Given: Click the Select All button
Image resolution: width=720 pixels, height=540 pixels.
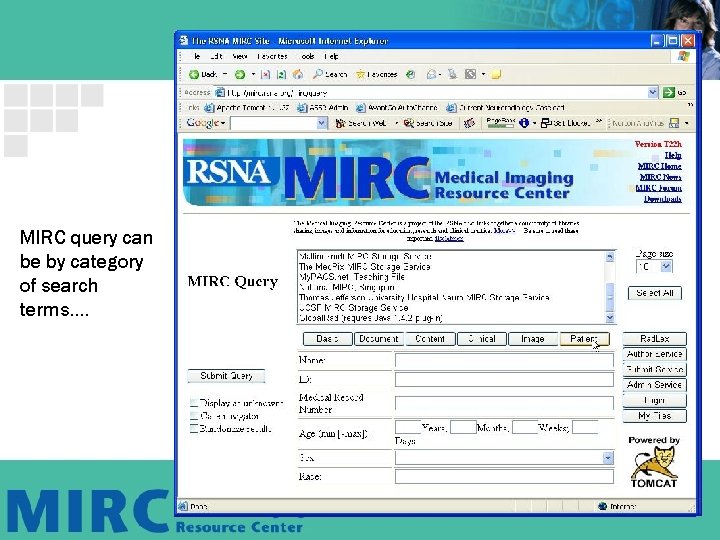Looking at the screenshot, I should click(x=655, y=293).
